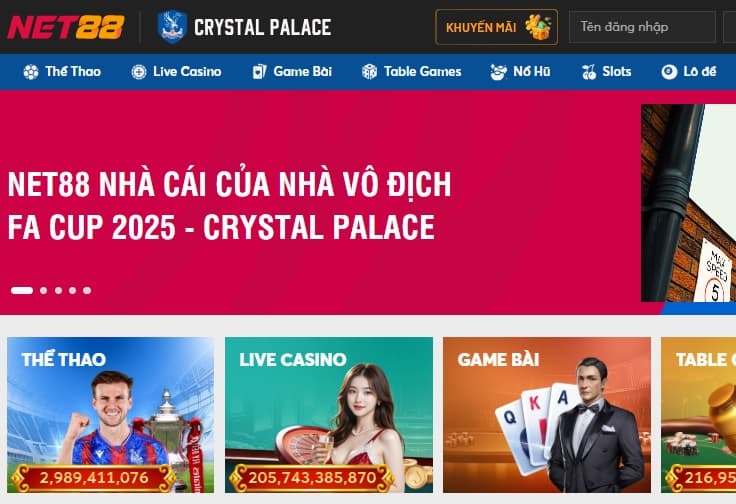Click the cards icon beside Game Bài
The image size is (736, 504).
click(x=260, y=72)
